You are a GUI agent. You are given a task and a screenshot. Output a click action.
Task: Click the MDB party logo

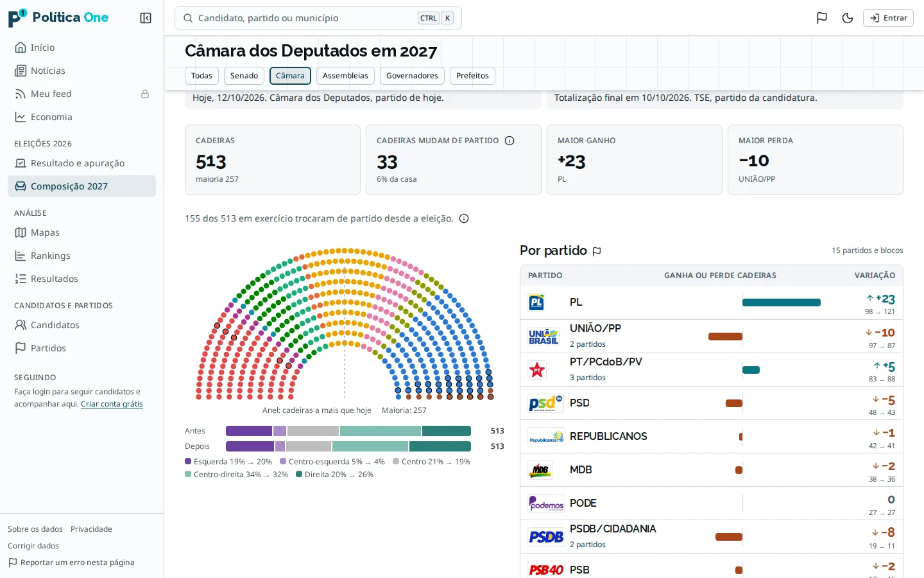click(540, 470)
